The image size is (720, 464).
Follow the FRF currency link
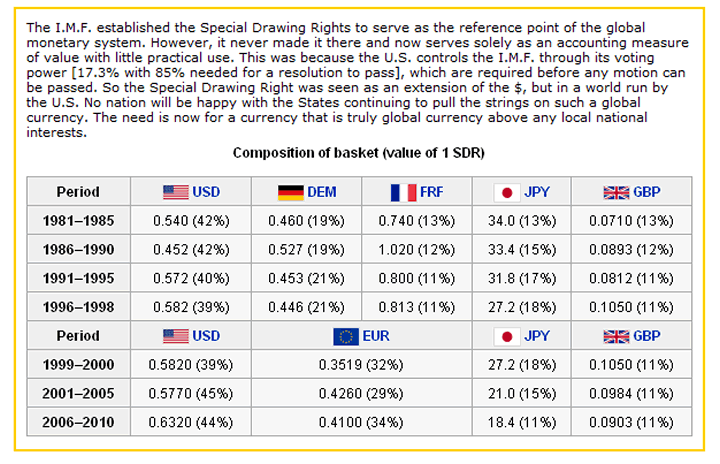pos(433,192)
